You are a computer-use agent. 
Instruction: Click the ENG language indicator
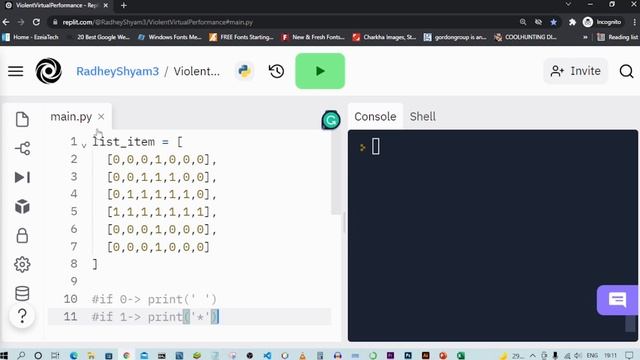click(x=592, y=356)
